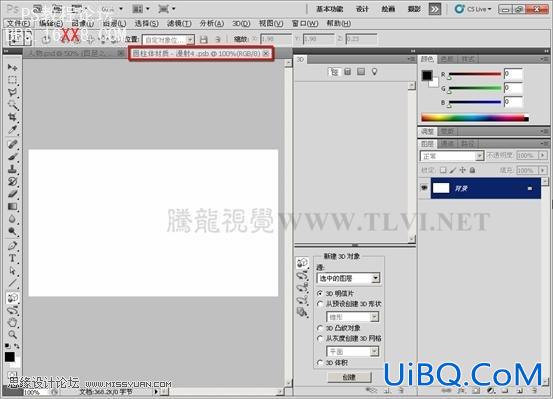
Task: Select the Crop tool
Action: coord(13,117)
